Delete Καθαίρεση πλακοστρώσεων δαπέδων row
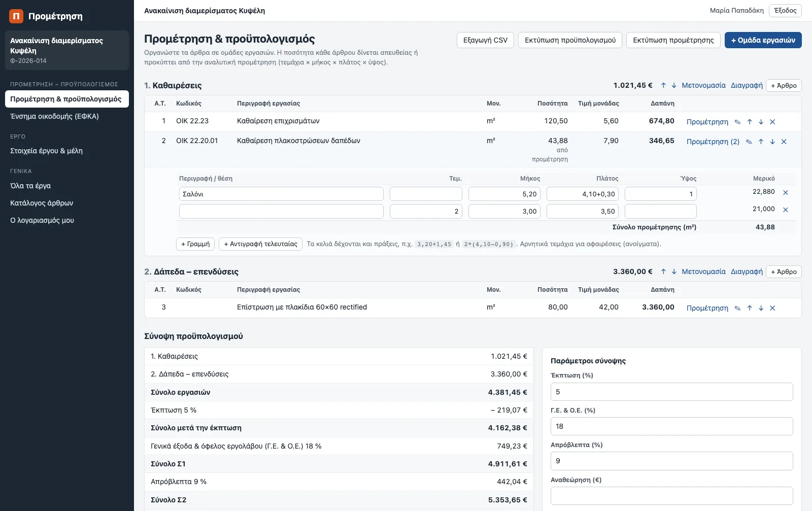 click(784, 142)
